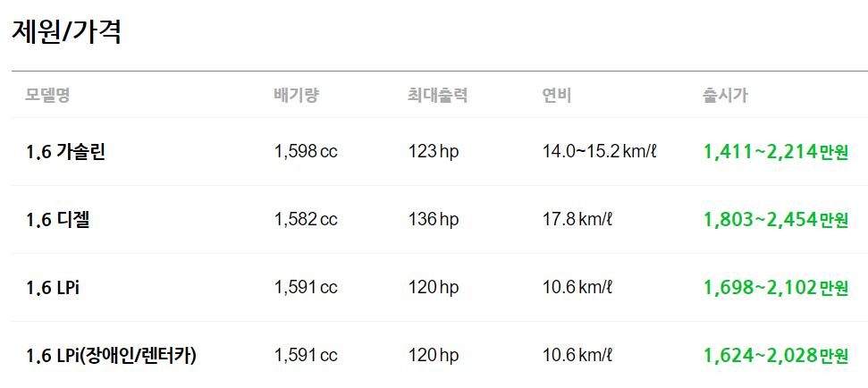Click the 연비 column header
The height and width of the screenshot is (388, 868).
[556, 95]
